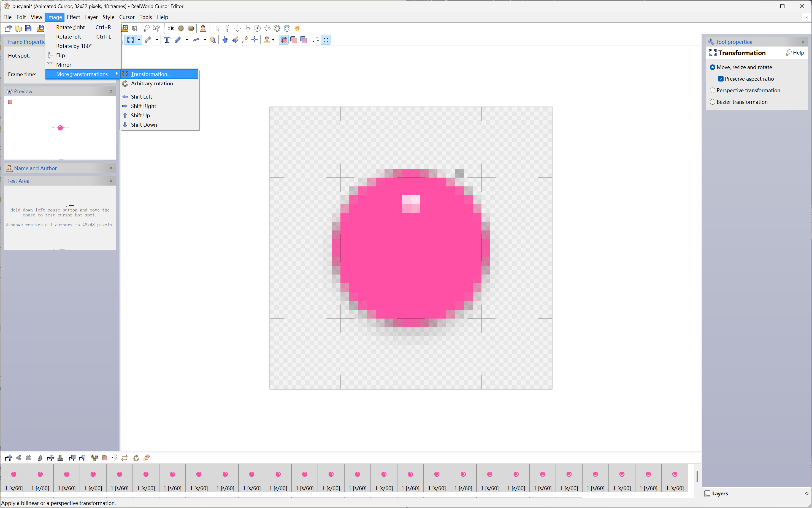Open the transformation tool dropdown arrow
Screen dimensions: 812x508
[139, 40]
